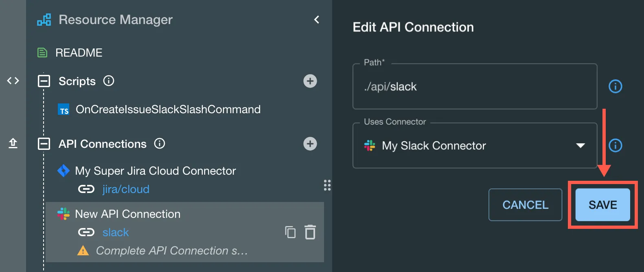
Task: Click the Jira diamond logo icon
Action: 64,171
